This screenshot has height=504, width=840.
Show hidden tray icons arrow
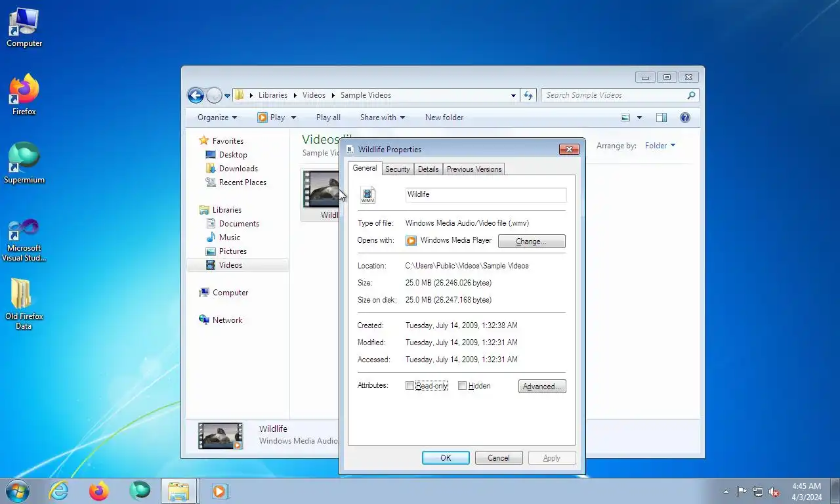(726, 492)
